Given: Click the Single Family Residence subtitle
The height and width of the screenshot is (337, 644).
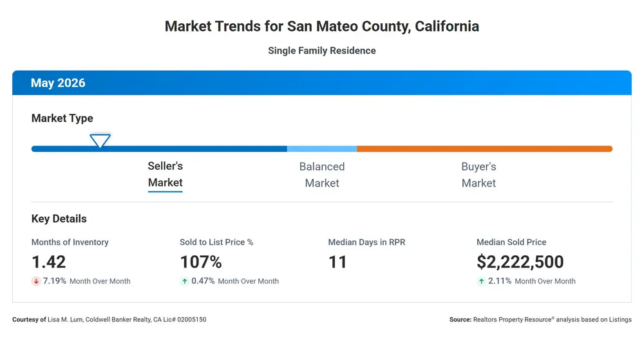Looking at the screenshot, I should 322,50.
